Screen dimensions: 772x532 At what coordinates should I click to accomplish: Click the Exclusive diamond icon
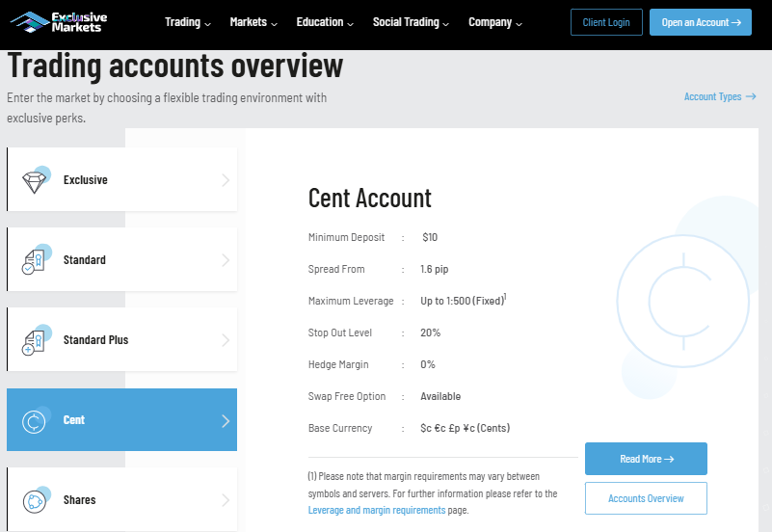pos(35,181)
